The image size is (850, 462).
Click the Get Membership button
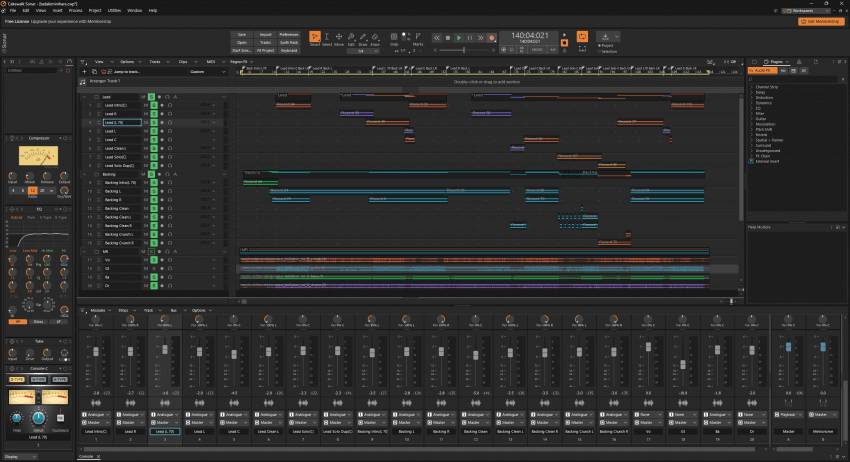coord(819,20)
